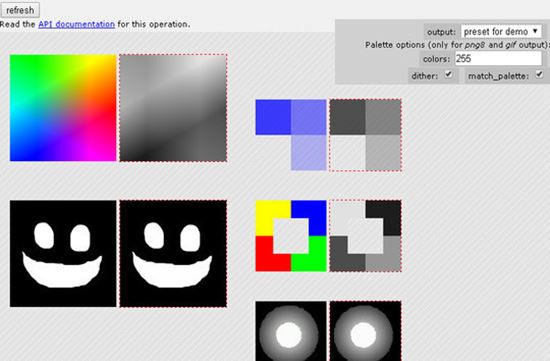This screenshot has width=550, height=361.
Task: Open the API documentation link
Action: (x=76, y=24)
